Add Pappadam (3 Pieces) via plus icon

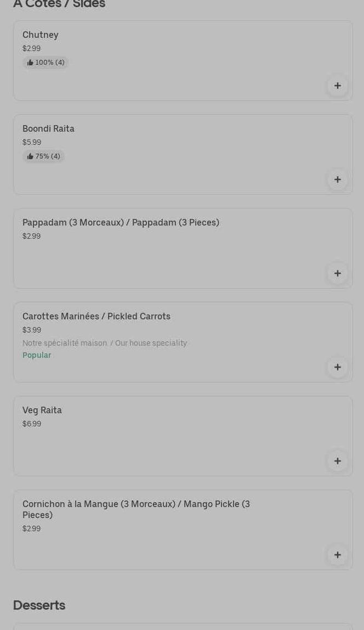point(338,273)
